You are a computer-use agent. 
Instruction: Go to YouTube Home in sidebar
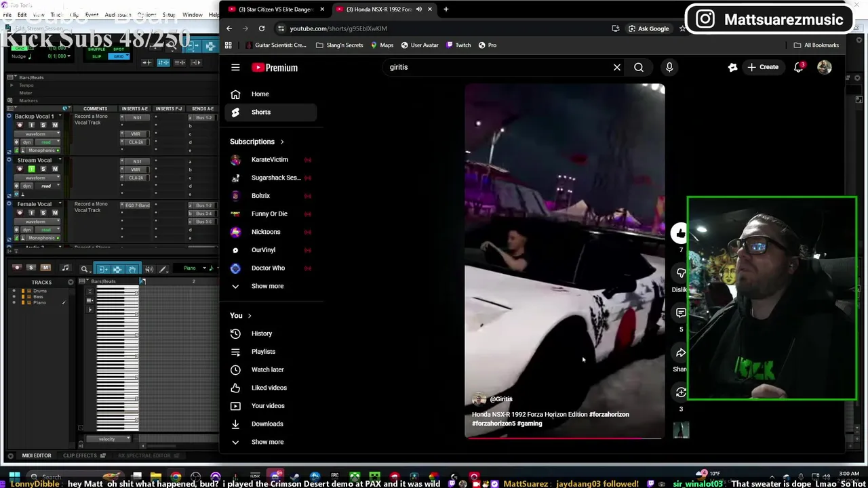coord(271,94)
